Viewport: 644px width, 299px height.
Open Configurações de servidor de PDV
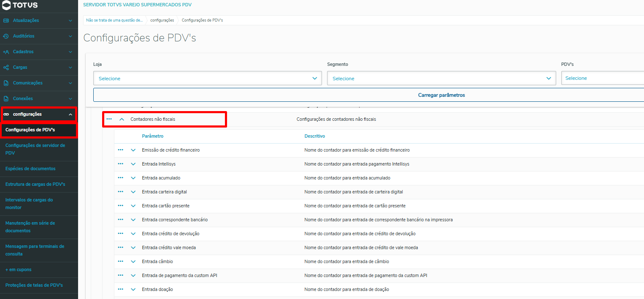39,149
